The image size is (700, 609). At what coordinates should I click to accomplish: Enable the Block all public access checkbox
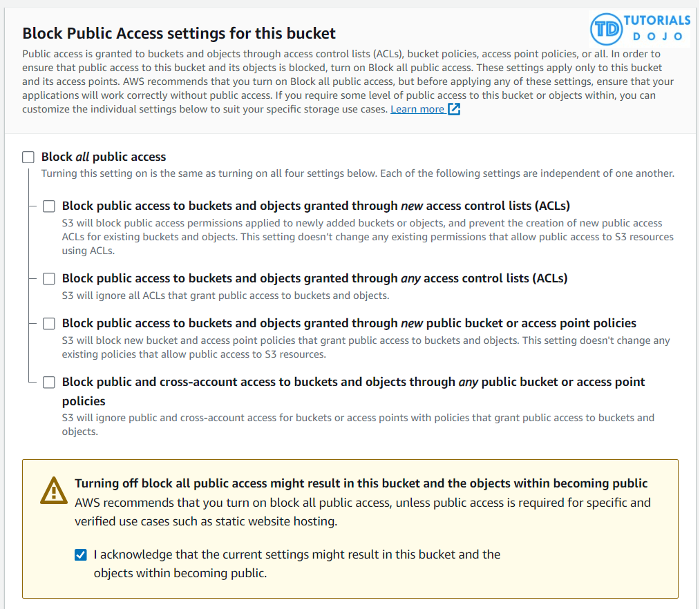pyautogui.click(x=28, y=157)
